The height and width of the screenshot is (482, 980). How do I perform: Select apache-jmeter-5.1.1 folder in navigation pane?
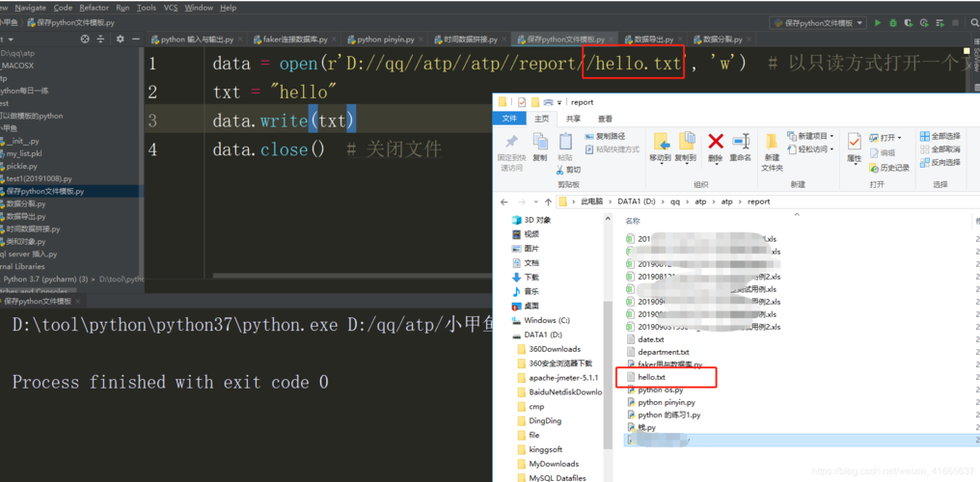563,378
